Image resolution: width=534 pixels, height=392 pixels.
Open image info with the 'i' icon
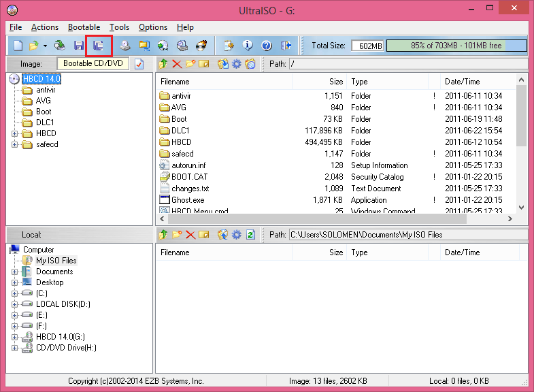248,46
